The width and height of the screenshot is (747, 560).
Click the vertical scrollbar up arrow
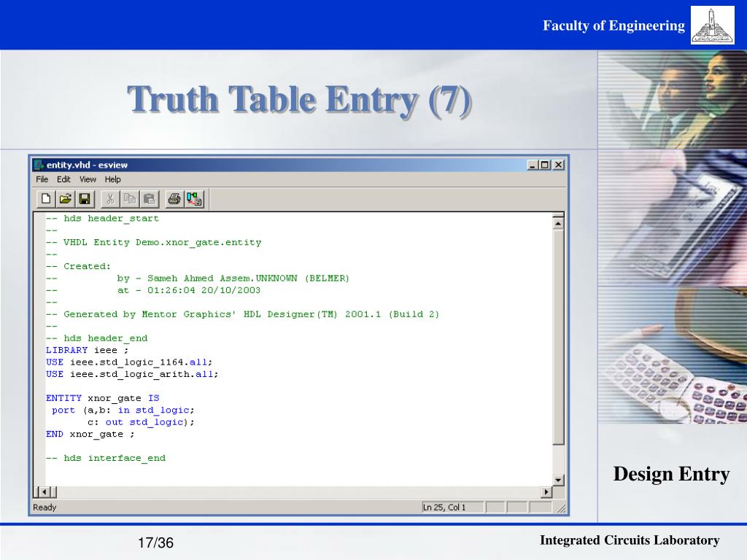point(558,223)
